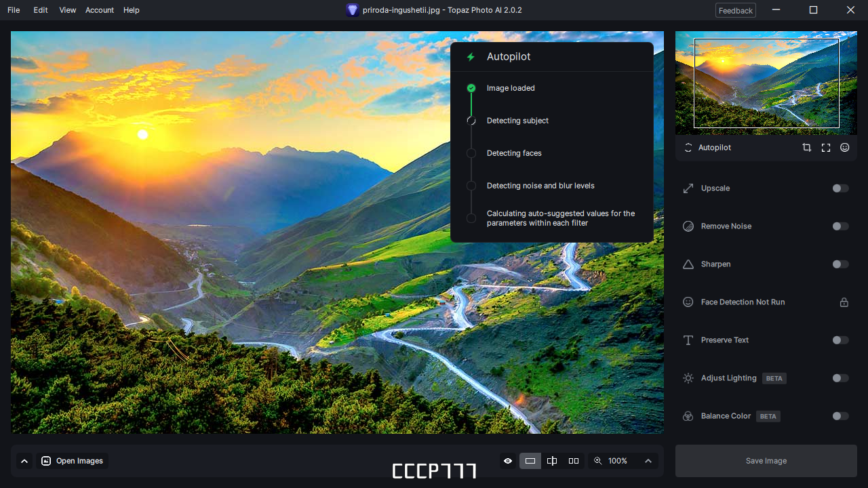Open the Autopilot refresh dropdown
This screenshot has width=868, height=488.
tap(687, 147)
